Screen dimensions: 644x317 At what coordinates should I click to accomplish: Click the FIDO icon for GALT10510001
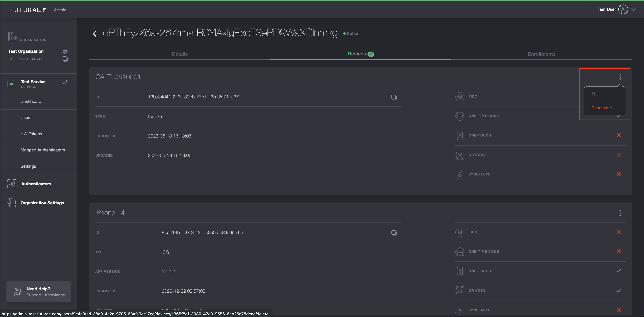(460, 97)
